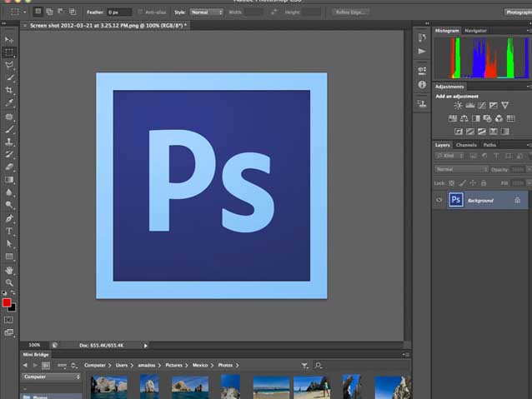Toggle Quick Mask mode
This screenshot has height=399, width=532.
coord(8,320)
